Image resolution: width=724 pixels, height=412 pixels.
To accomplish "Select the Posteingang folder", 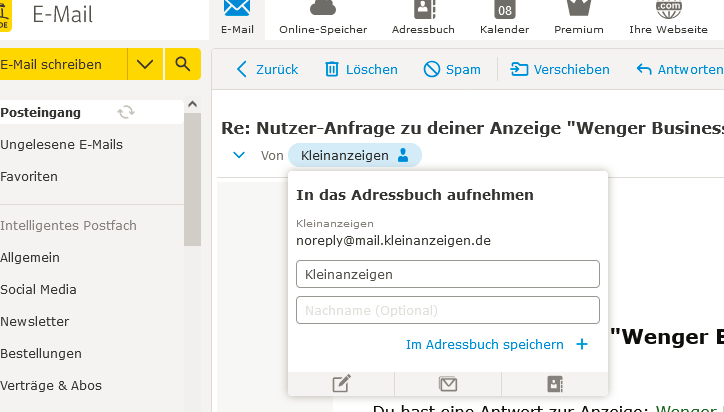I will (x=91, y=112).
